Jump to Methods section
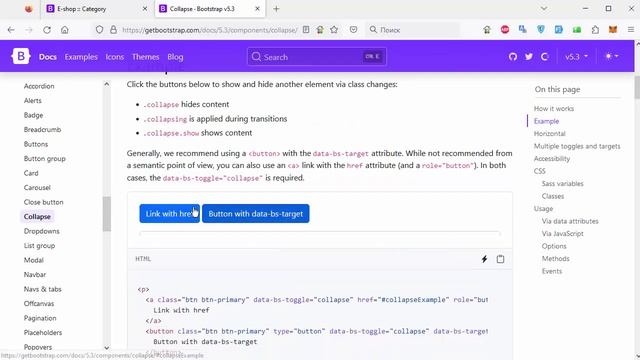Screen dimensions: 640x360 pos(555,258)
